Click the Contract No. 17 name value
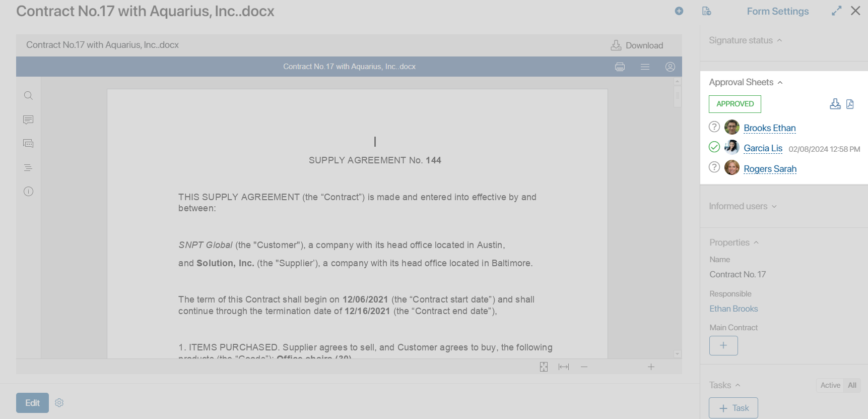This screenshot has width=868, height=419. pyautogui.click(x=738, y=274)
